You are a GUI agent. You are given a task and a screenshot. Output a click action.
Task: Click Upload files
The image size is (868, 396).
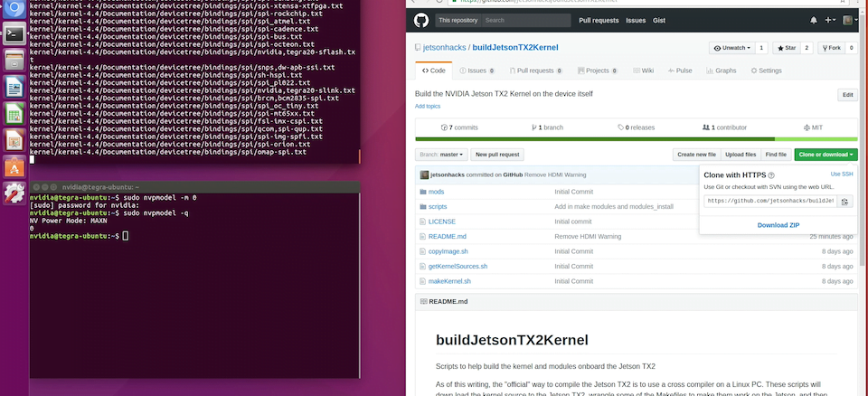coord(741,155)
